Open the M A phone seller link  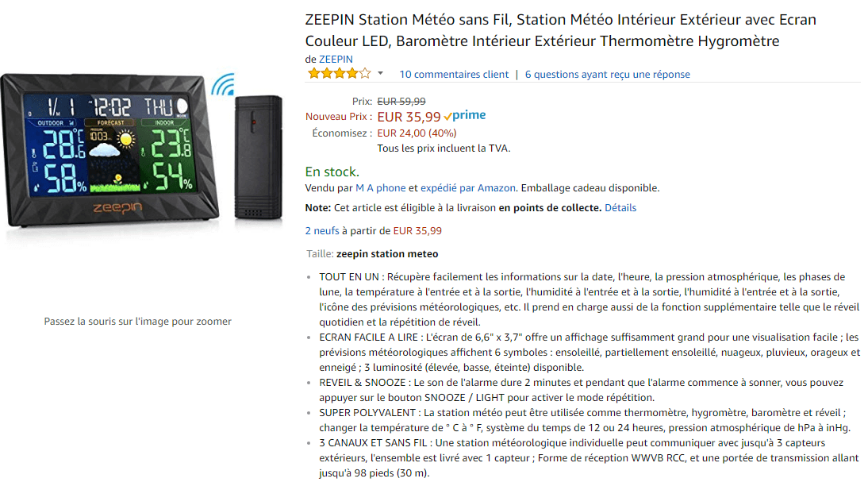pos(381,188)
